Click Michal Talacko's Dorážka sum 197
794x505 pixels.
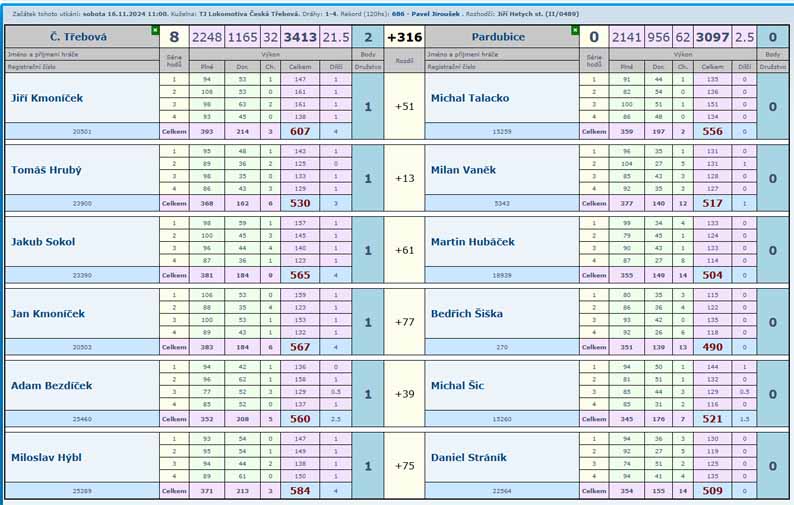[x=658, y=131]
